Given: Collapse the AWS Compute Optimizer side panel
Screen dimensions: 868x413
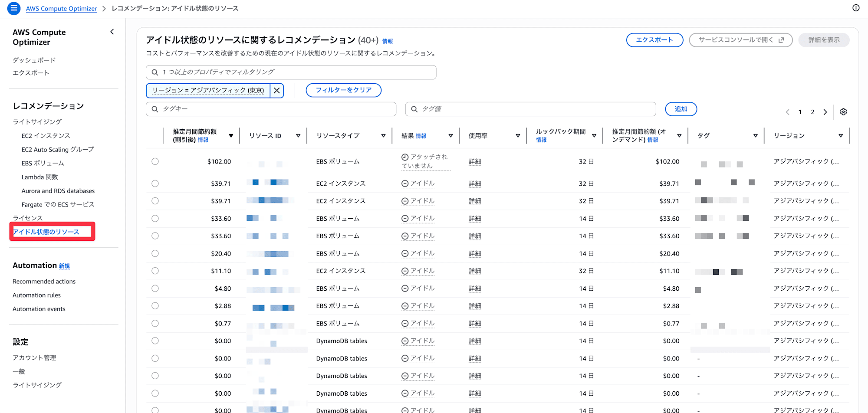Looking at the screenshot, I should (112, 32).
